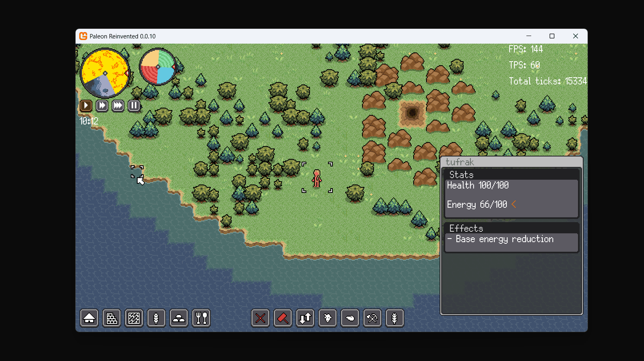644x361 pixels.
Task: Click the tufrak panel title
Action: point(460,162)
